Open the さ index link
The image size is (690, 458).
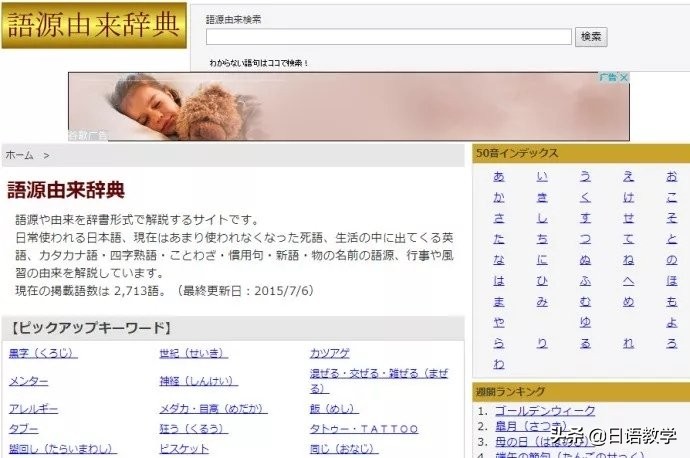click(499, 218)
